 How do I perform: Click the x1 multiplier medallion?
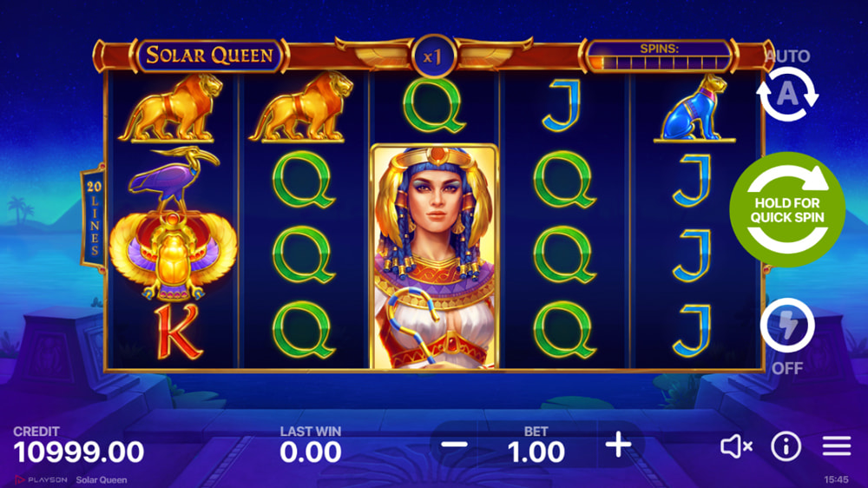pyautogui.click(x=433, y=56)
